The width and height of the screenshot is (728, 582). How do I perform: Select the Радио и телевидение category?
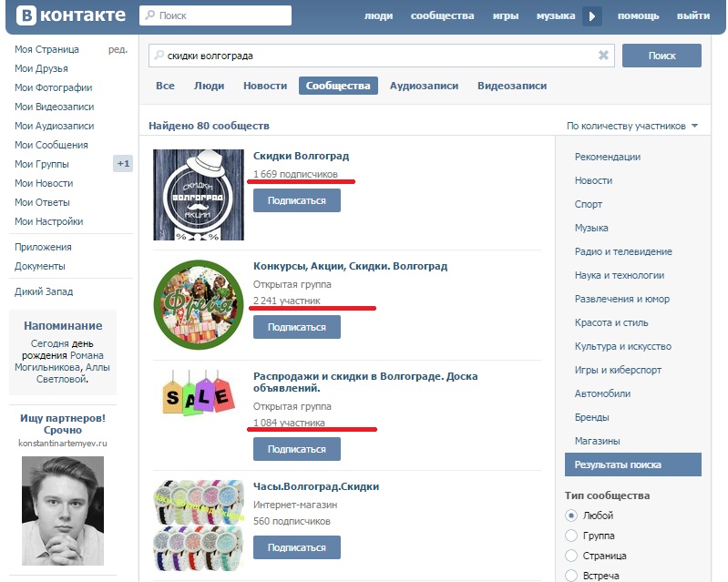623,251
